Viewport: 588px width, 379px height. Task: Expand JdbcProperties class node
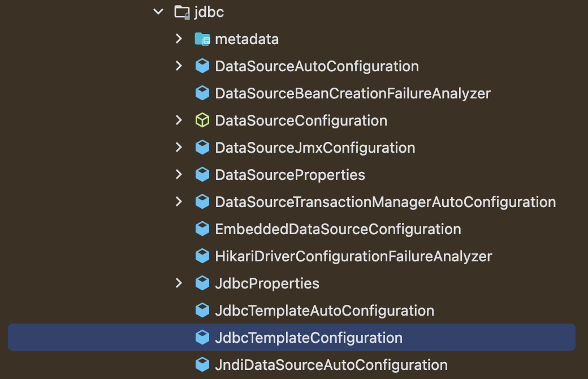179,283
